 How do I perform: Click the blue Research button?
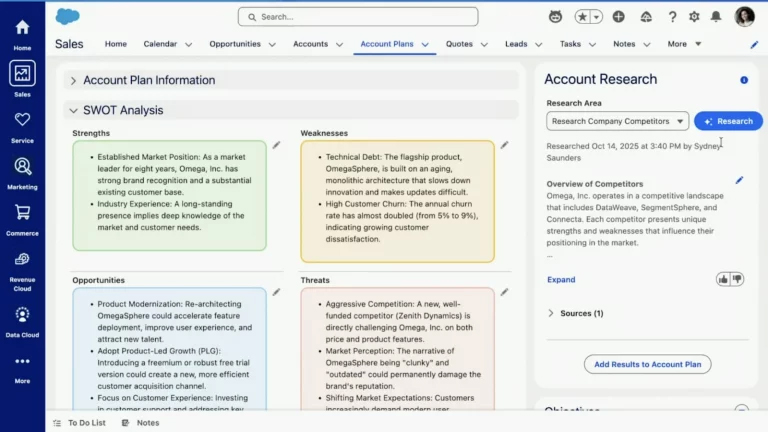point(728,121)
